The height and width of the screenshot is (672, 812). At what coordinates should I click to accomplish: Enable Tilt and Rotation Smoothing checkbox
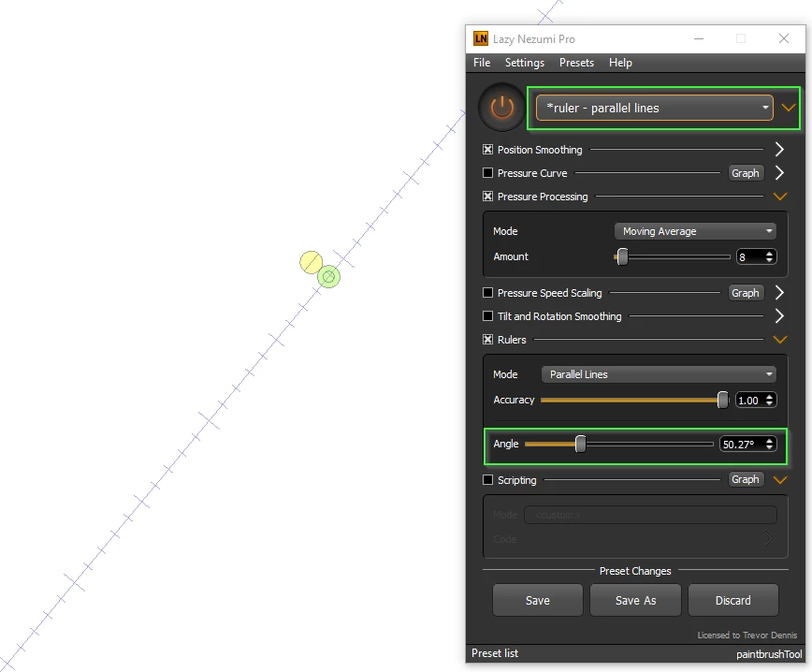pos(487,316)
